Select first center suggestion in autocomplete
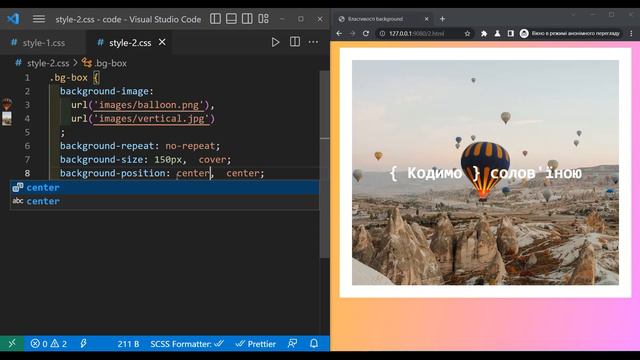This screenshot has width=640, height=360. click(164, 187)
